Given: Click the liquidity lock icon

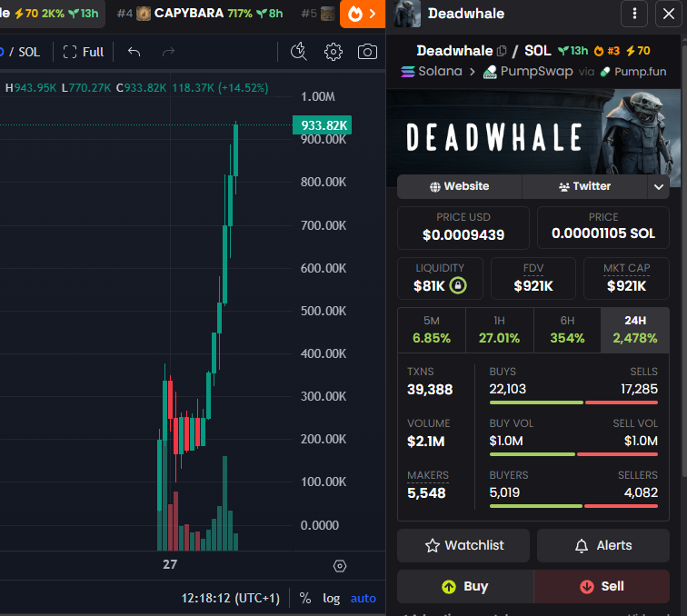Looking at the screenshot, I should 458,285.
